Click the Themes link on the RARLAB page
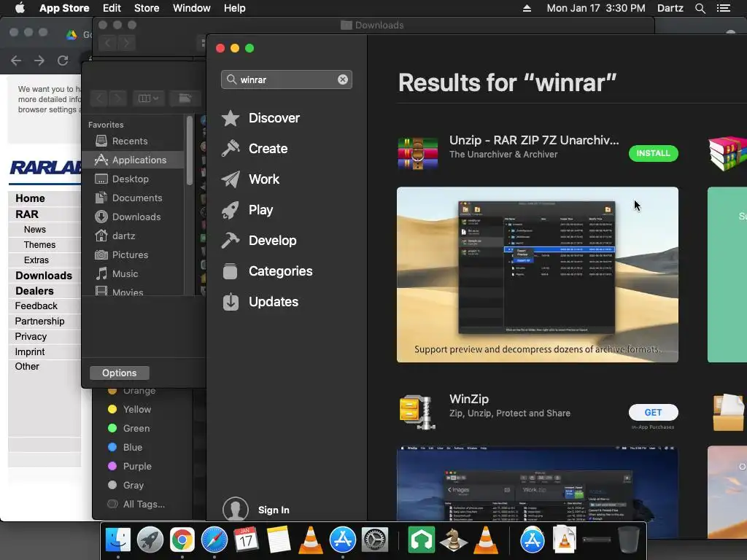 point(39,245)
